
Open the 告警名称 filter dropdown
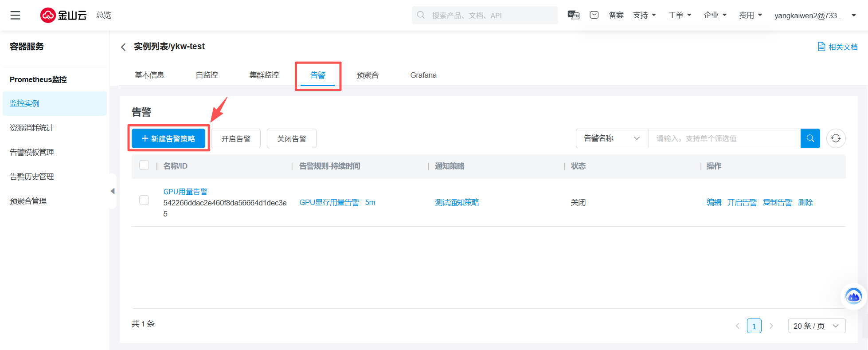coord(612,138)
